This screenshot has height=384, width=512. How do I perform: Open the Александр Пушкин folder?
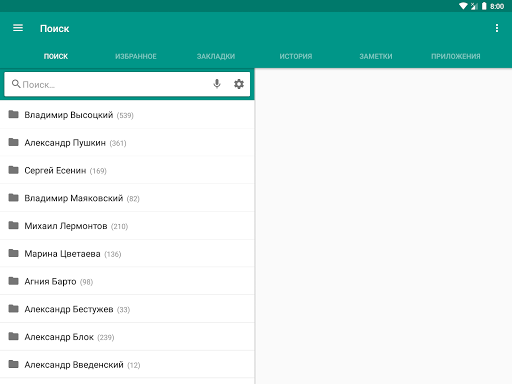point(127,143)
